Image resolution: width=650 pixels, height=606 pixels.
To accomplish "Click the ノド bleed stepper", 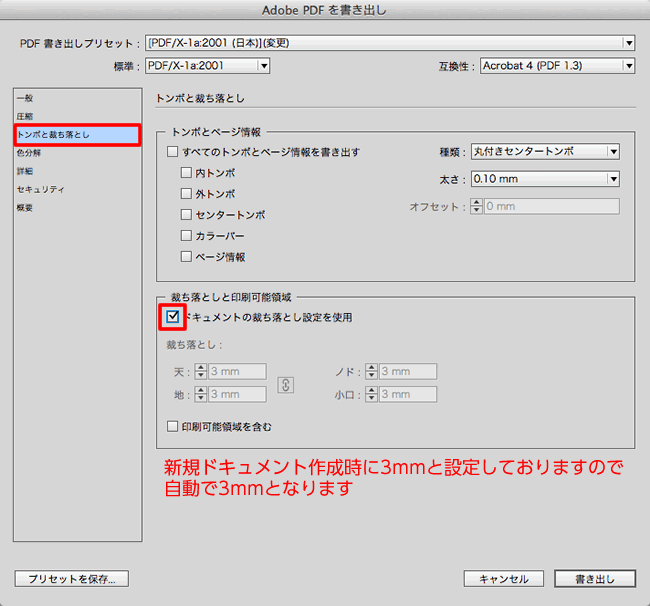I will (371, 371).
